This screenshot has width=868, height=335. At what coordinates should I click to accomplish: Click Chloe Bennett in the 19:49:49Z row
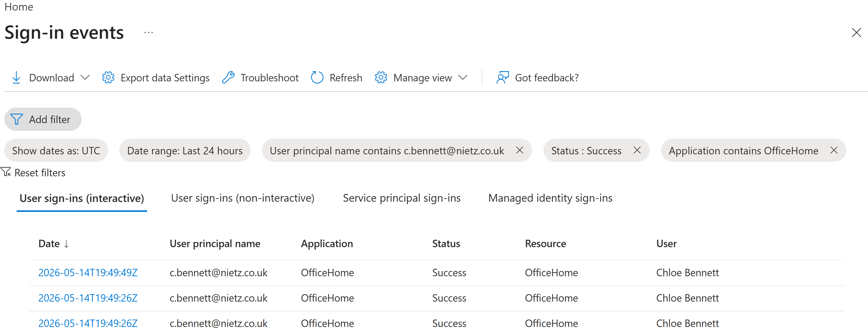pos(688,273)
